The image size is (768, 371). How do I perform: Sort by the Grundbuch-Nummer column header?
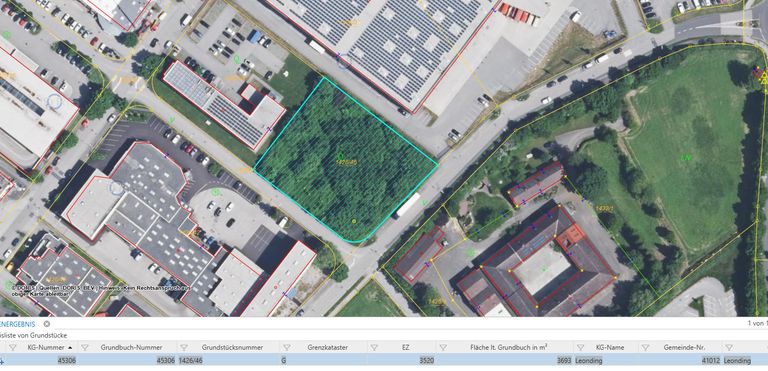point(131,347)
